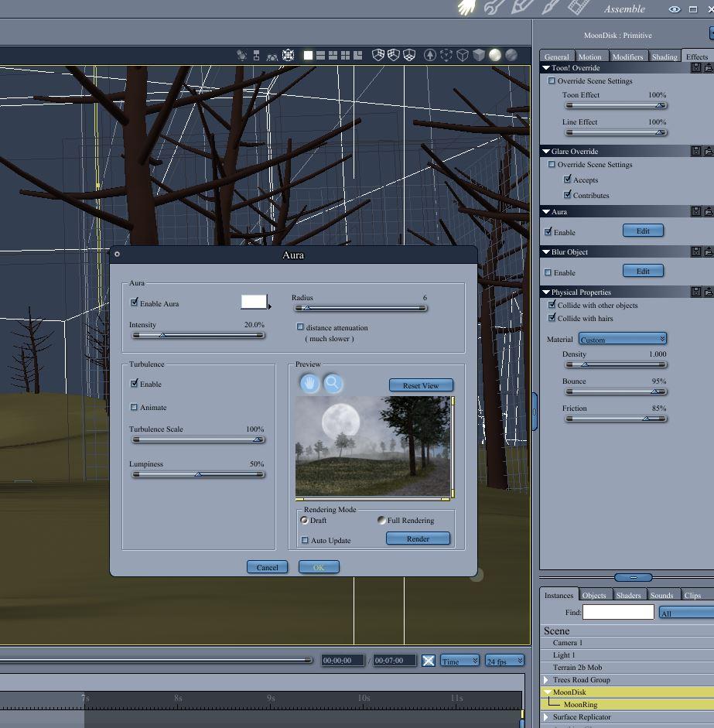Image resolution: width=714 pixels, height=728 pixels.
Task: Click the hierarchy tree viewport icon
Action: tap(256, 55)
